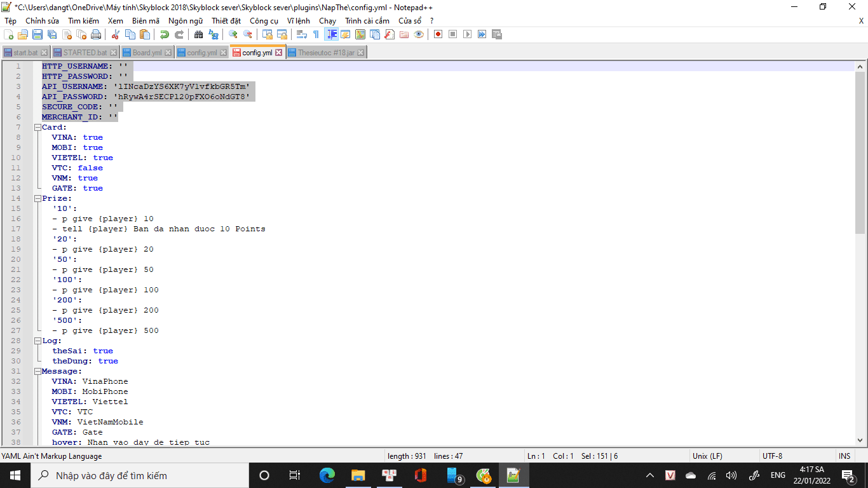868x488 pixels.
Task: Undo the last edit via the toolbar
Action: tap(165, 34)
